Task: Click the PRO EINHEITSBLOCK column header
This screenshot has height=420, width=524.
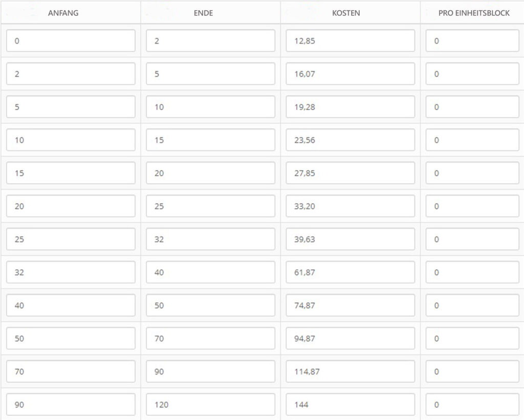Action: click(474, 13)
